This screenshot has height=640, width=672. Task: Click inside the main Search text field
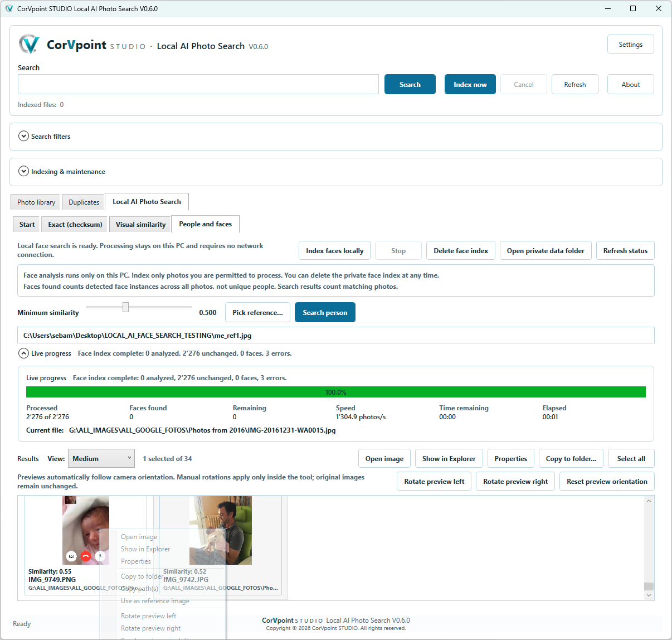(x=198, y=84)
